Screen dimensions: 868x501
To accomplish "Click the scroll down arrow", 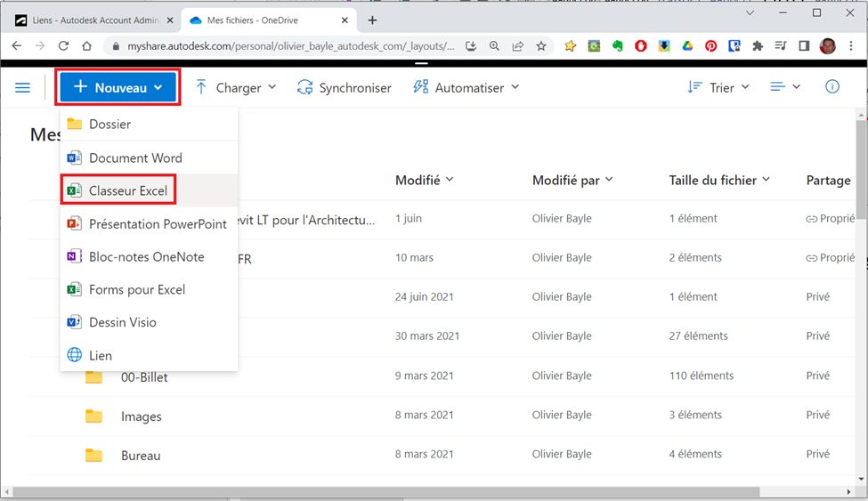I will point(862,480).
